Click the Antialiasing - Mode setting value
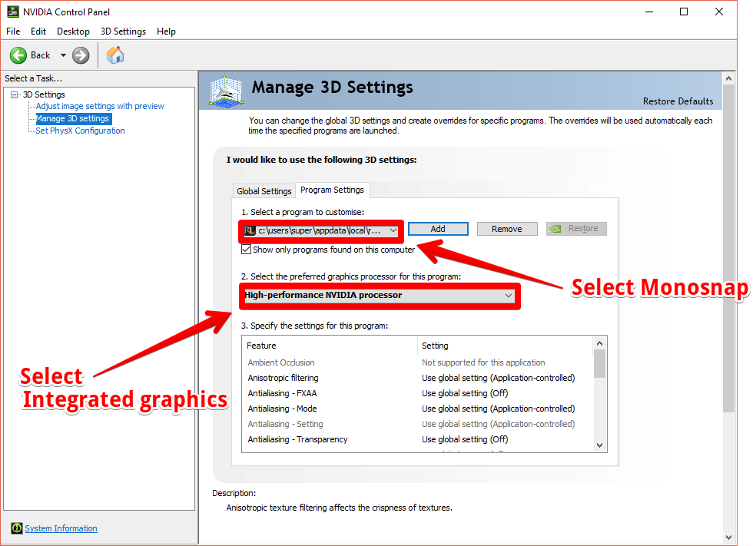The image size is (756, 546). click(x=498, y=409)
